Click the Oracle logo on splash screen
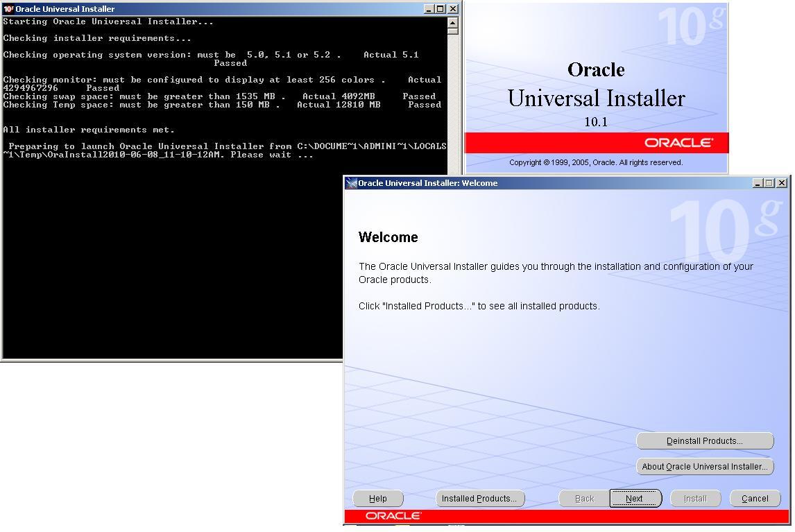795x532 pixels. tap(678, 143)
